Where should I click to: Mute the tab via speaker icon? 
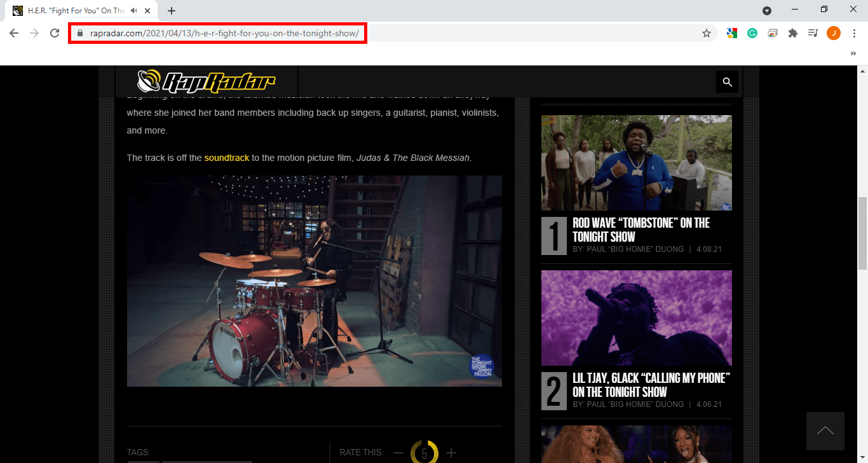(134, 11)
